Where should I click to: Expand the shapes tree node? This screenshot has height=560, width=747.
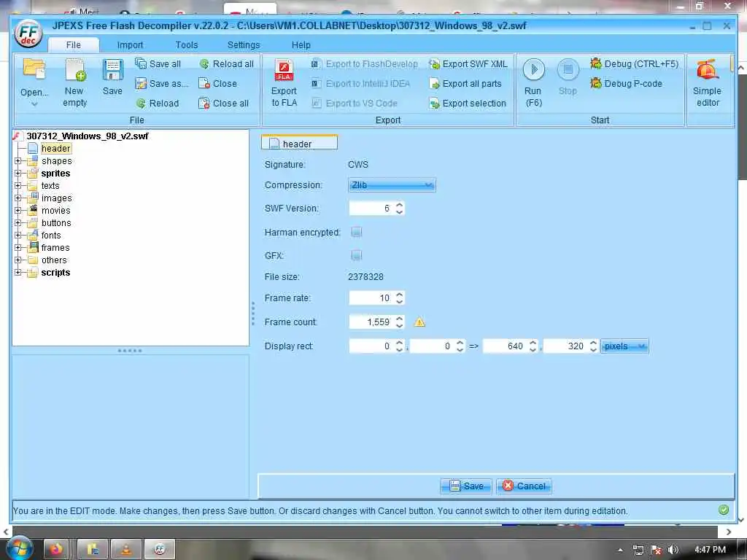pyautogui.click(x=18, y=161)
